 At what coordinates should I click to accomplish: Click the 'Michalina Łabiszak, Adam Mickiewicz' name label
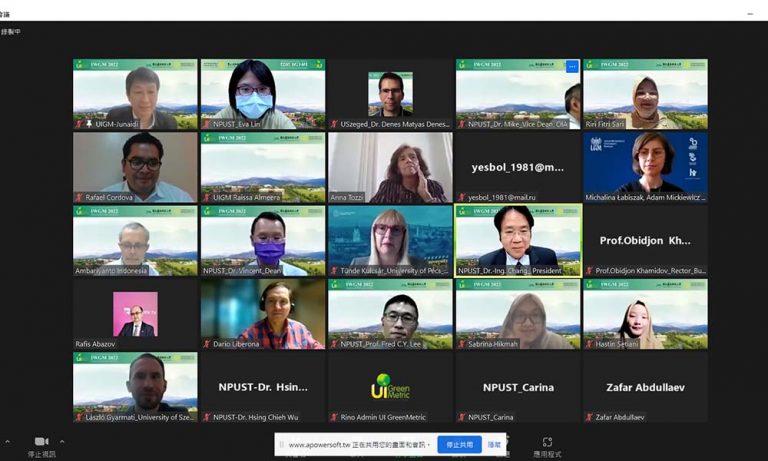point(645,197)
